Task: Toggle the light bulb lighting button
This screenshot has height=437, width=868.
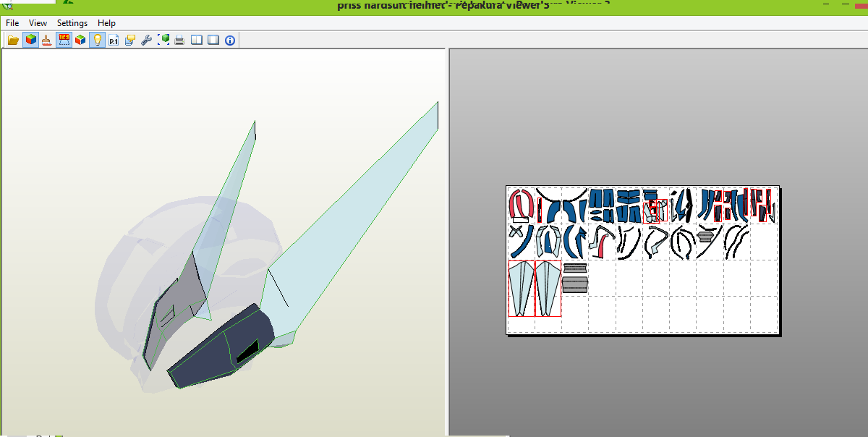Action: click(x=97, y=41)
